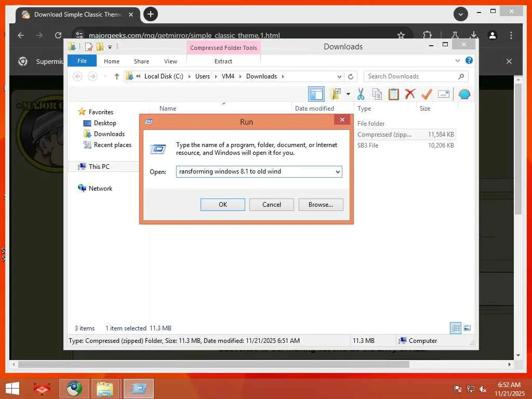Click the folder options icon with checkmark
The image size is (532, 399).
[336, 94]
